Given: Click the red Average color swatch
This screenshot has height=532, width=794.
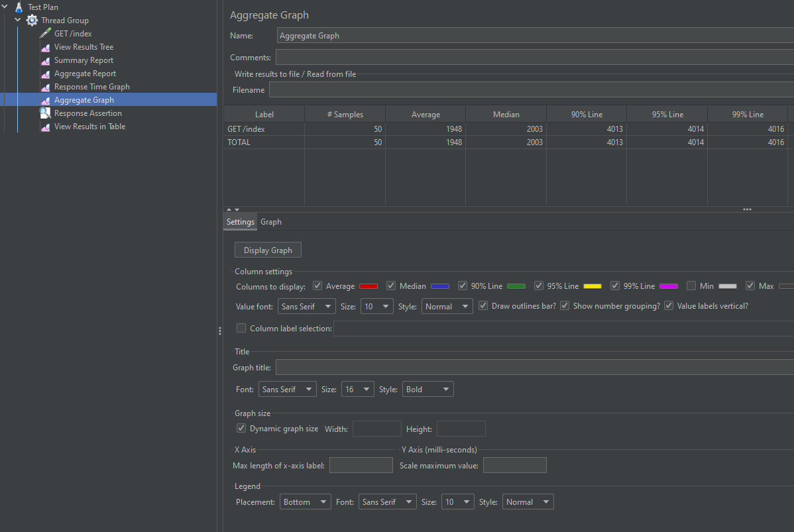Looking at the screenshot, I should coord(369,286).
